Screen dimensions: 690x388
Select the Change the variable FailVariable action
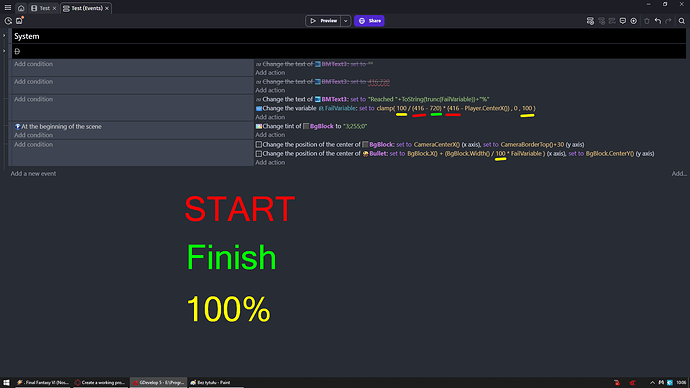[396, 108]
